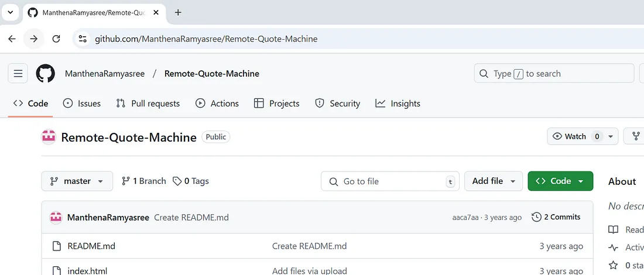Open the master branch selector
The width and height of the screenshot is (644, 275).
[x=77, y=181]
